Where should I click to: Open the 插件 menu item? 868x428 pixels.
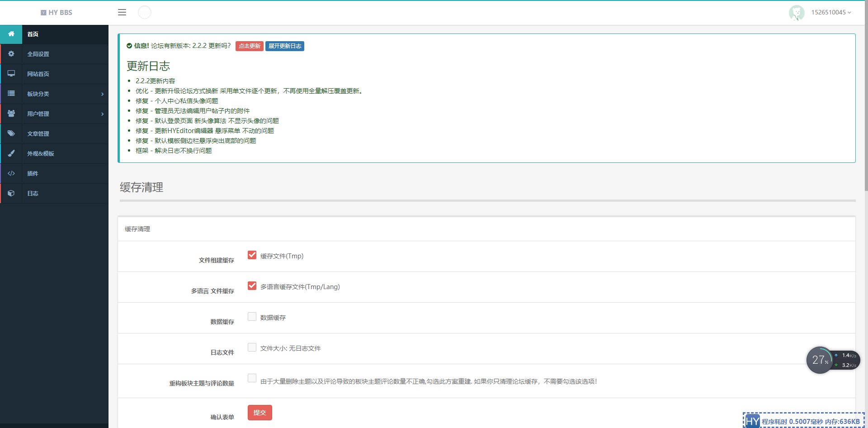tap(33, 174)
